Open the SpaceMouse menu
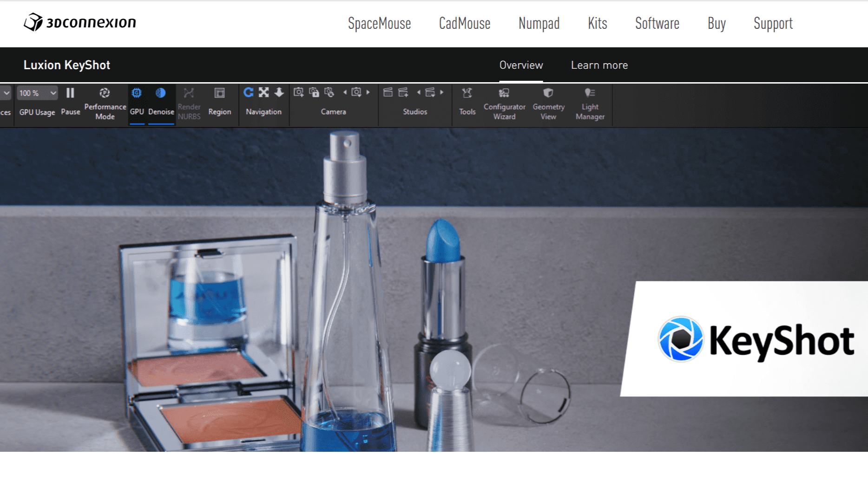 tap(379, 23)
